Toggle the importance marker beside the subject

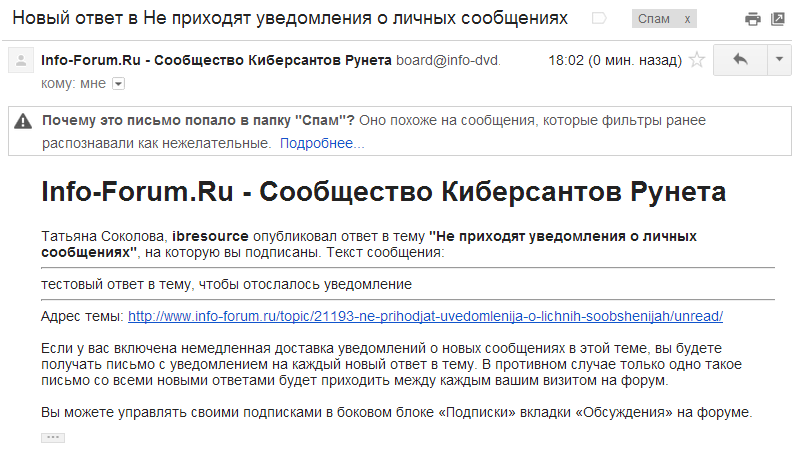599,19
